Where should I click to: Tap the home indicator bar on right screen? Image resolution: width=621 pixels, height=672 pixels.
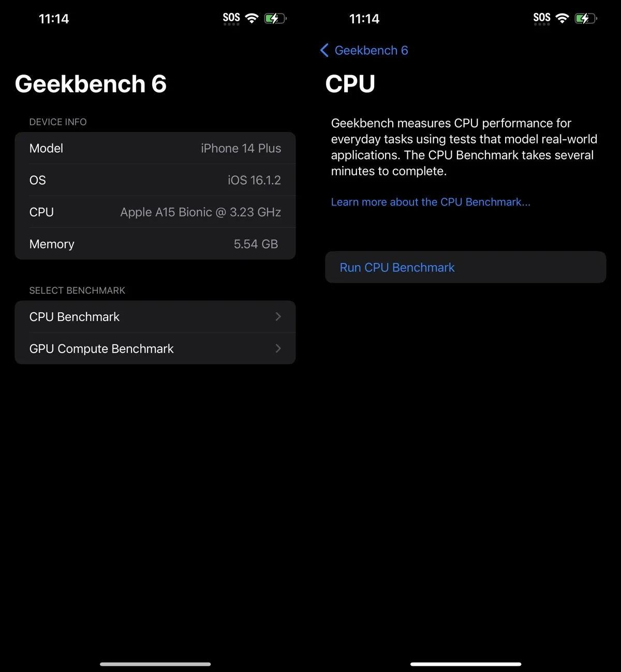pos(466,664)
